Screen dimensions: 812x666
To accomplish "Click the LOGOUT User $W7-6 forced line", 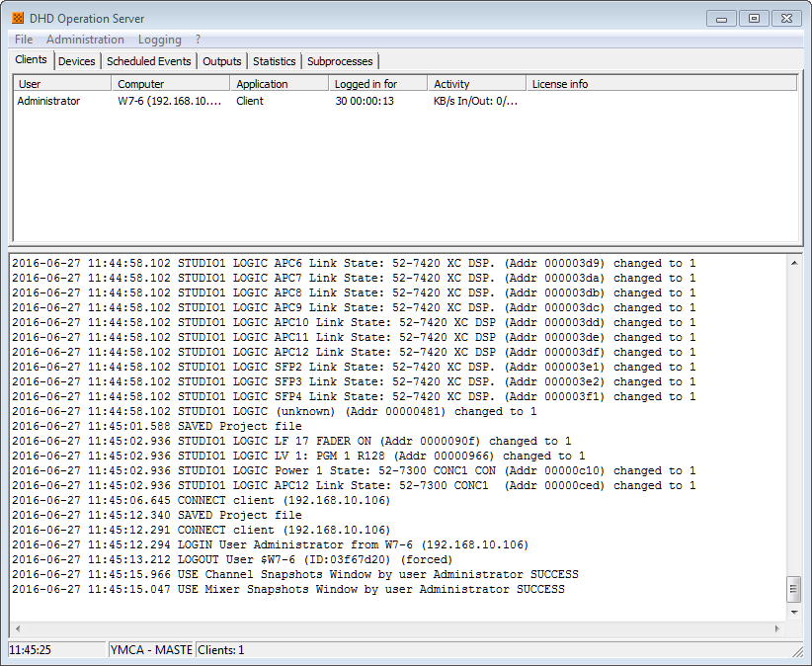I will pyautogui.click(x=232, y=560).
